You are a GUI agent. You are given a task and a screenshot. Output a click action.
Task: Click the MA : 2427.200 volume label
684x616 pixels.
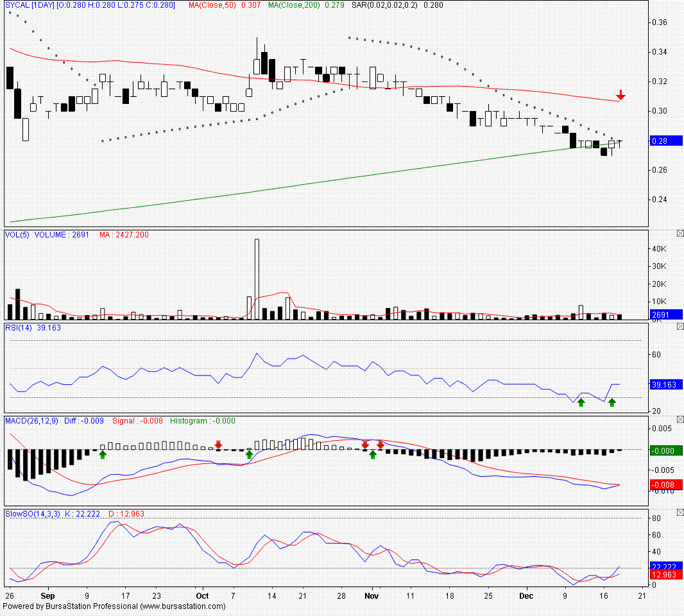tap(124, 235)
